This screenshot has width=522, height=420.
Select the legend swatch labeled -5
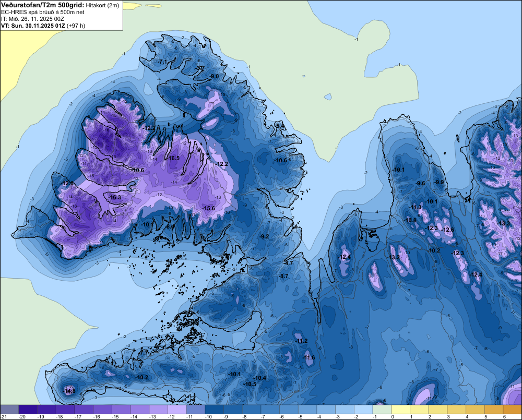[x=307, y=409]
